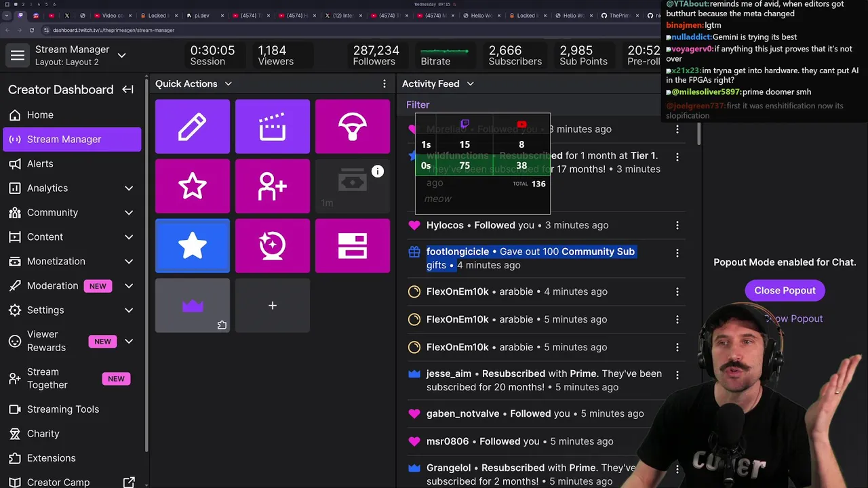Screen dimensions: 868x488
Task: Click gaben_nvalve username in activity feed
Action: point(462,413)
